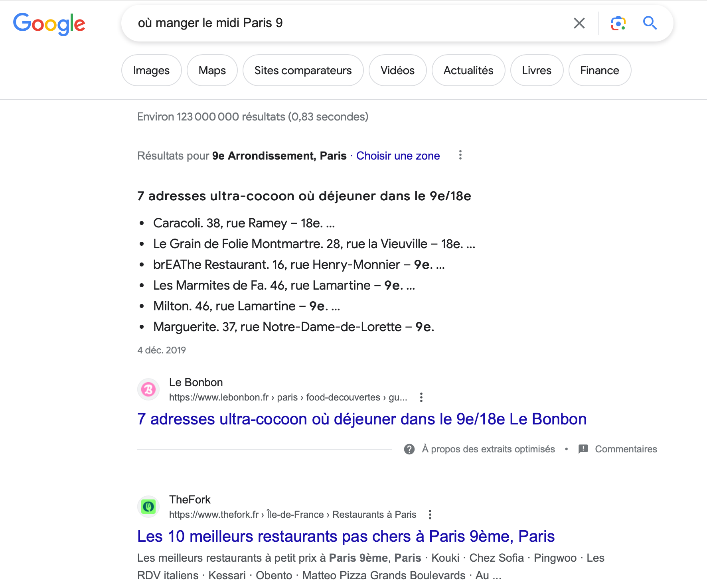Click the Milton. 46, rue Lamartine entry
This screenshot has height=588, width=707.
click(247, 306)
